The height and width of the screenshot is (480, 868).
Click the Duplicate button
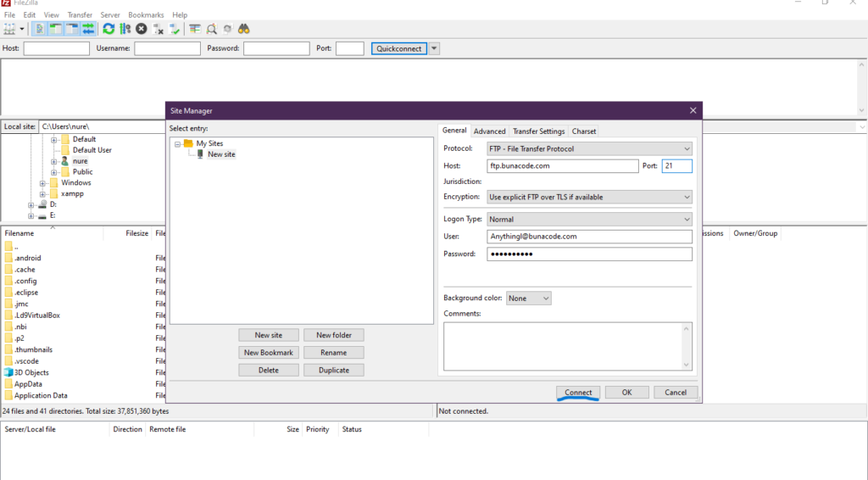(x=334, y=371)
